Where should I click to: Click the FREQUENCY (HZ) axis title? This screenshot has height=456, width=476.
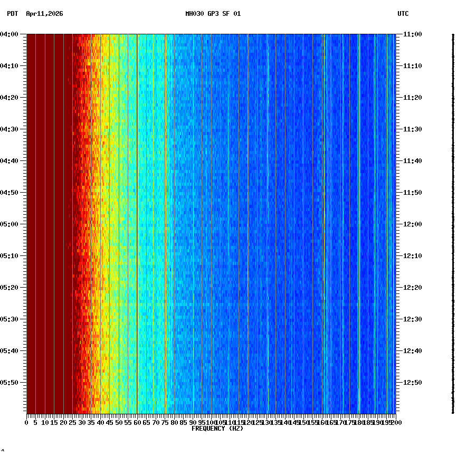(x=217, y=427)
